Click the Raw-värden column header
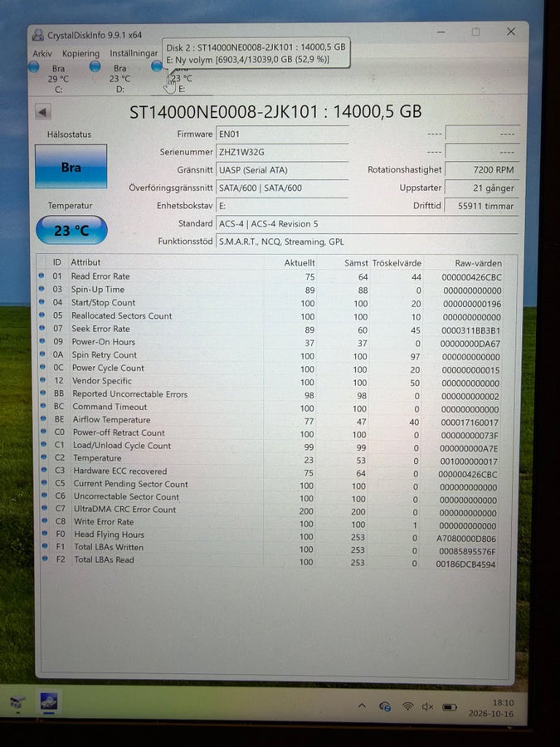Viewport: 560px width, 747px height. click(478, 263)
